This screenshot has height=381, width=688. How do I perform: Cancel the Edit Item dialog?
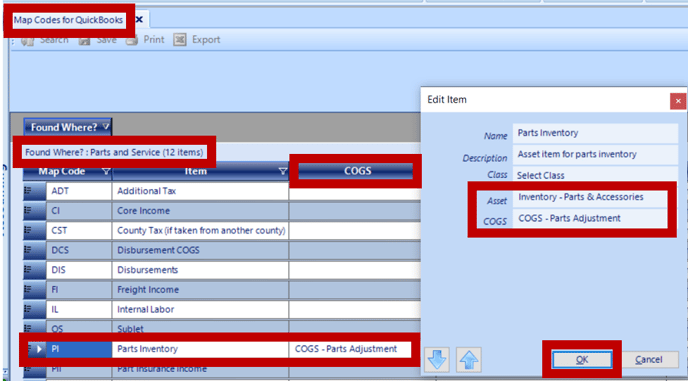pyautogui.click(x=648, y=359)
